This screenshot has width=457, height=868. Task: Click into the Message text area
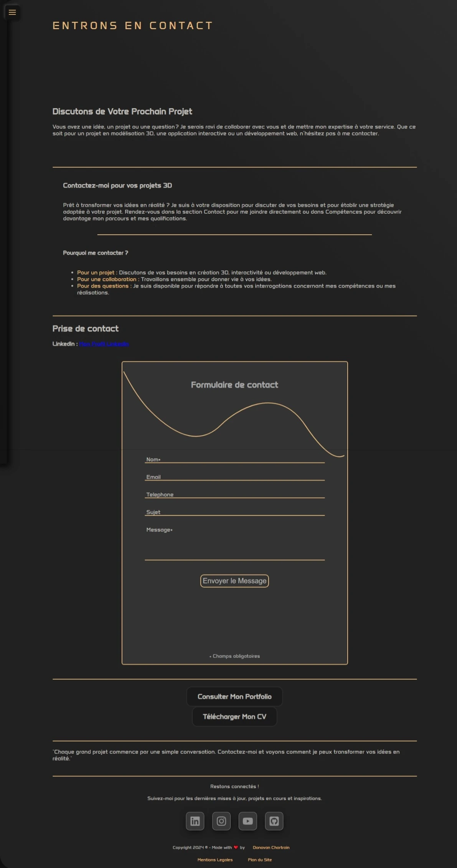click(x=234, y=543)
